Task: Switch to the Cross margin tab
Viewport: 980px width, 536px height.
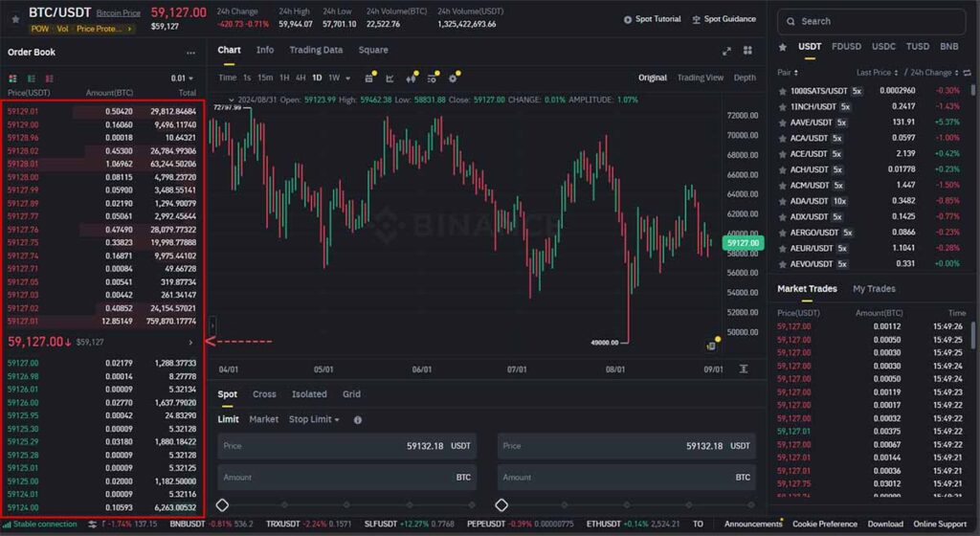Action: [264, 394]
